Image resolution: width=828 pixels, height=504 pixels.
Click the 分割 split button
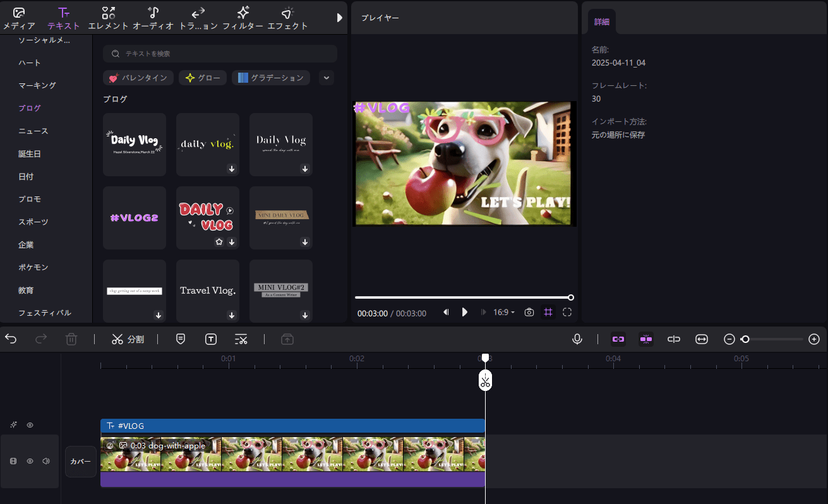pyautogui.click(x=128, y=339)
